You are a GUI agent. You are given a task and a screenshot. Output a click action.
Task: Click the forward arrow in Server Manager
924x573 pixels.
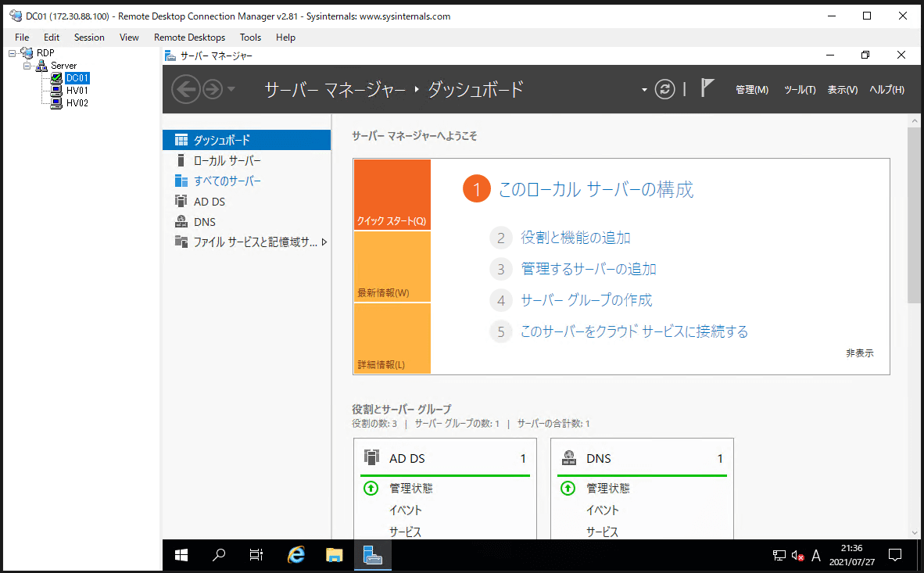click(x=213, y=90)
